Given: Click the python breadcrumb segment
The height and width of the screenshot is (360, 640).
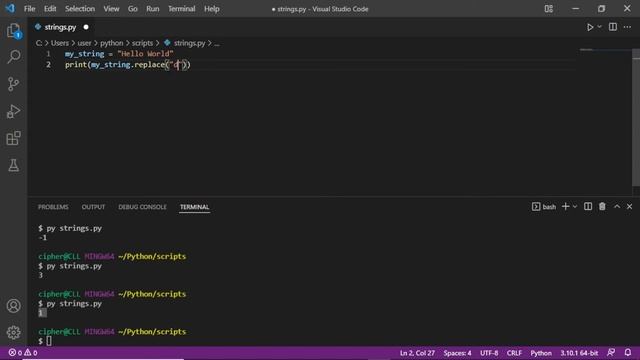Looking at the screenshot, I should pos(111,43).
